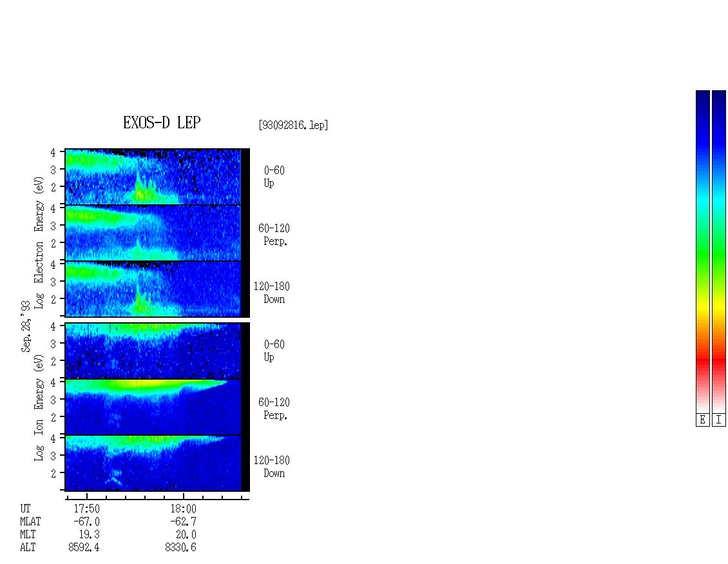This screenshot has height=564, width=728.
Task: Click the 120-180 Down label beside electron panel
Action: click(272, 293)
